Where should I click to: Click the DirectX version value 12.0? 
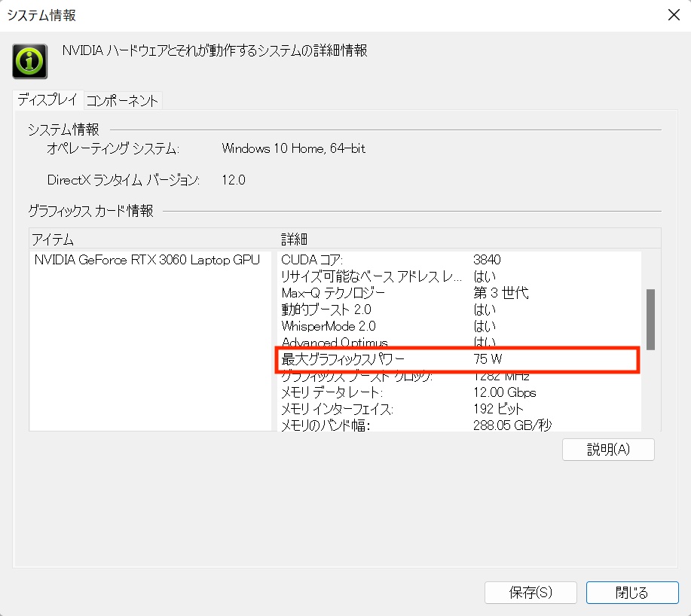[234, 180]
